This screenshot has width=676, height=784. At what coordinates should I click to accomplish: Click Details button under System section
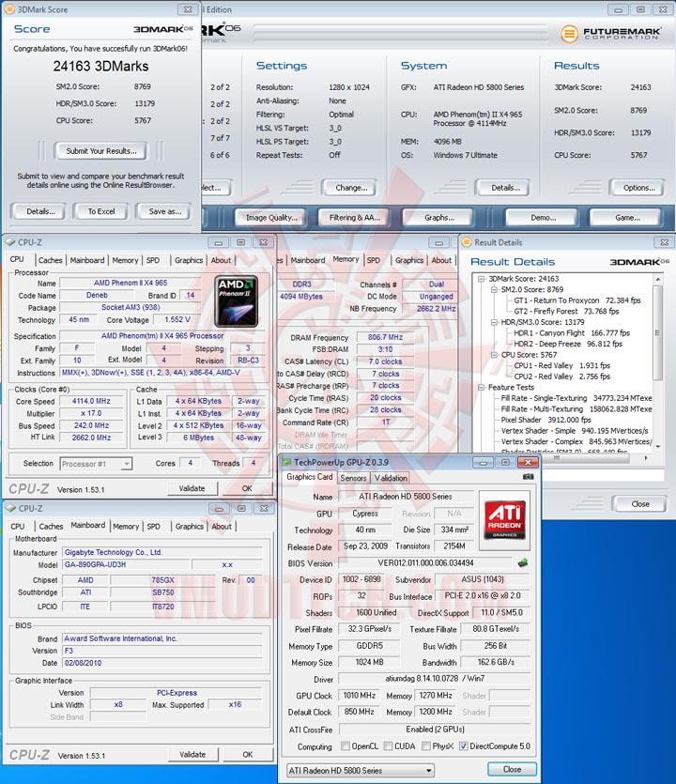tap(505, 188)
